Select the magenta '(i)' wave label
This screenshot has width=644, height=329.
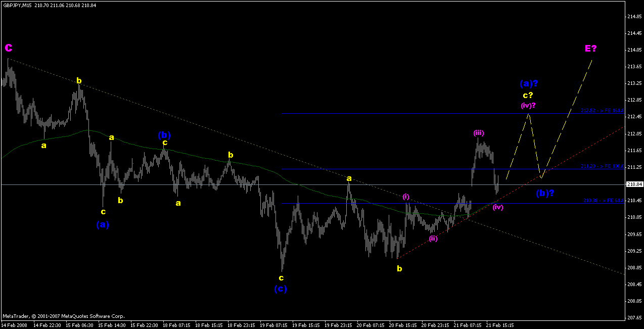(406, 197)
